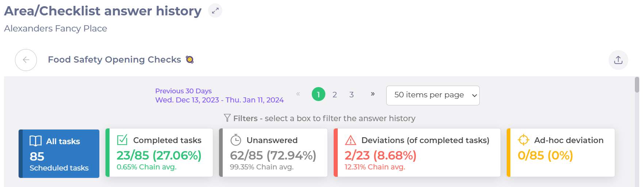644x187 pixels.
Task: Select the All tasks 85 scheduled box
Action: 59,154
